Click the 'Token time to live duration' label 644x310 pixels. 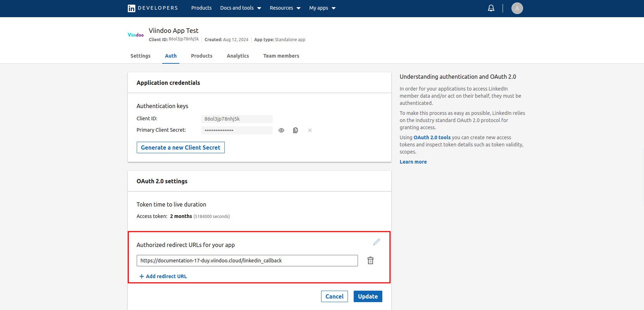(171, 204)
